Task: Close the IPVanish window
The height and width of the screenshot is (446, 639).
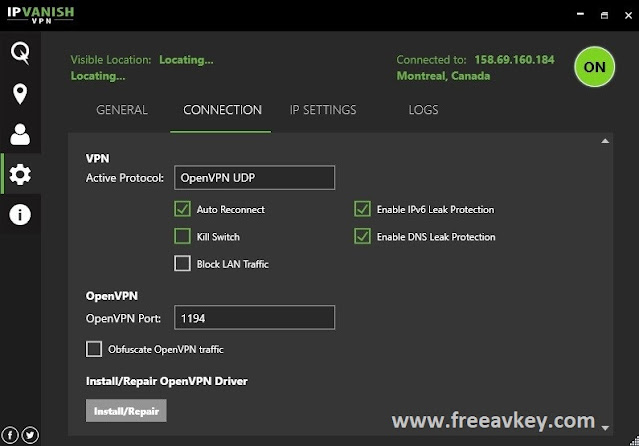Action: tap(628, 15)
